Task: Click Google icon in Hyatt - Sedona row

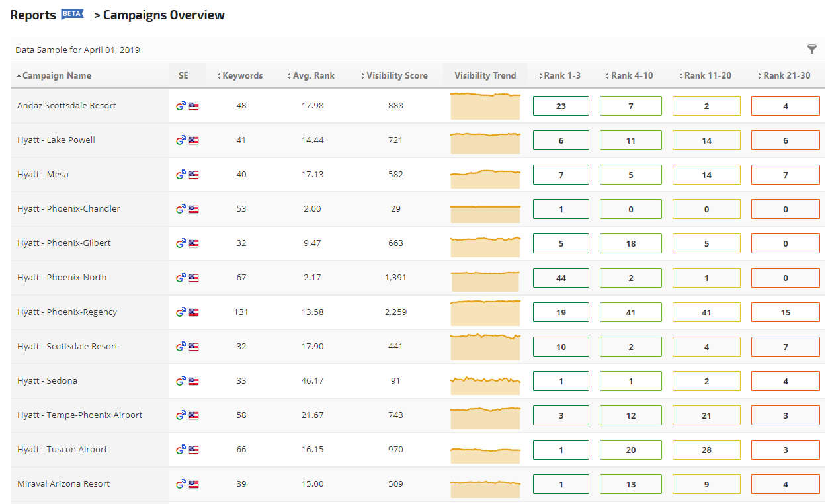Action: pyautogui.click(x=181, y=381)
